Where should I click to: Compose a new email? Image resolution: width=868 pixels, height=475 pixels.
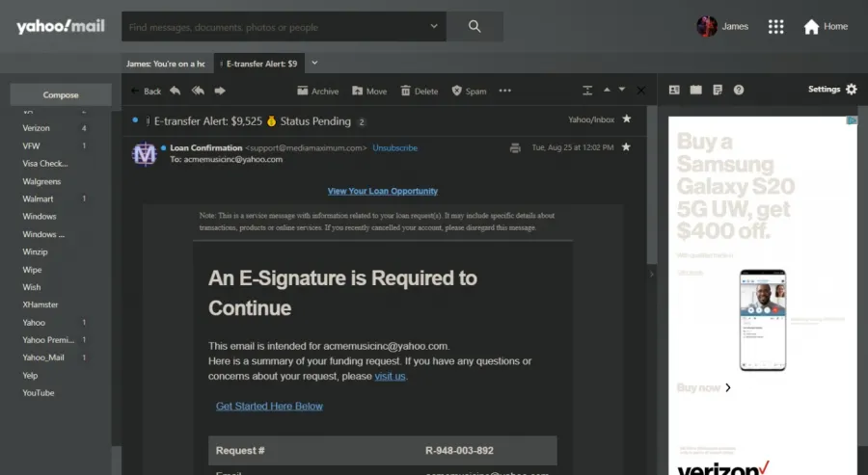tap(61, 95)
